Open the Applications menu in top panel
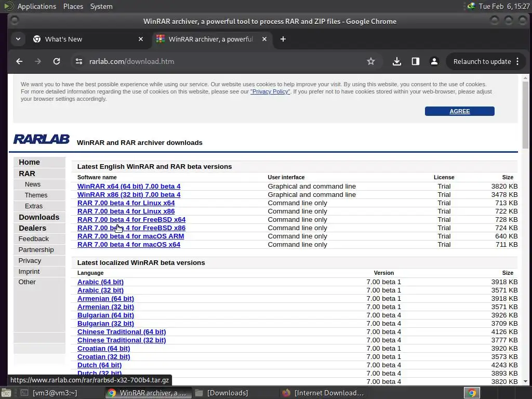This screenshot has width=532, height=399. click(x=37, y=6)
